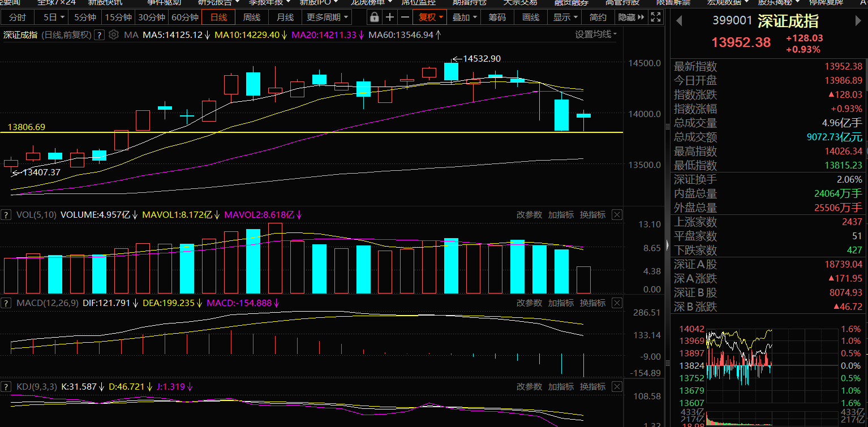The width and height of the screenshot is (868, 427).
Task: Click the 总成交额 9072.73亿元 value
Action: pos(835,137)
